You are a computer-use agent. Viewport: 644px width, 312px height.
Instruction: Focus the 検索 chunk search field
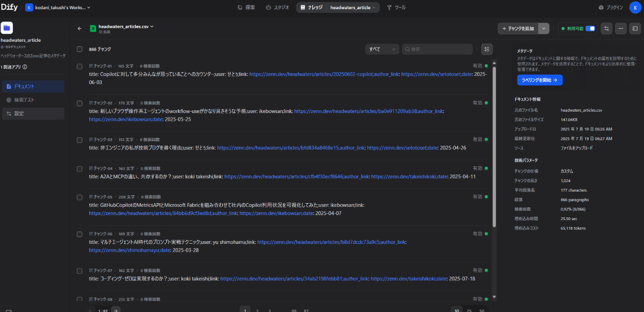click(x=437, y=49)
